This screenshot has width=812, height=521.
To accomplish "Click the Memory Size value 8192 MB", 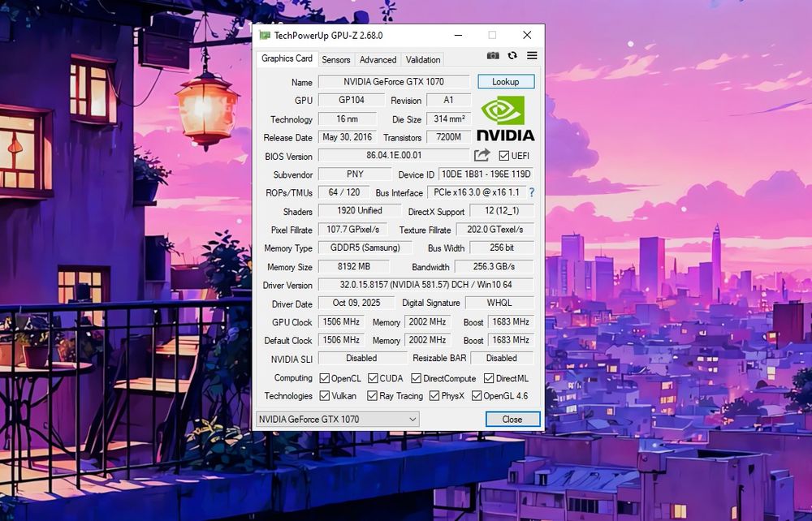I will pos(354,266).
